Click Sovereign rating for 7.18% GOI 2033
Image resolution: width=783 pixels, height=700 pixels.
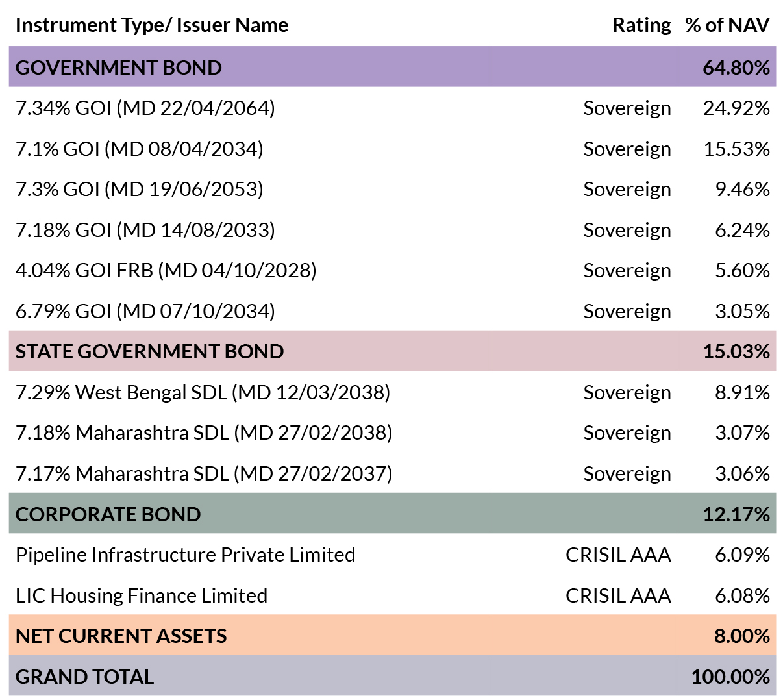[627, 230]
